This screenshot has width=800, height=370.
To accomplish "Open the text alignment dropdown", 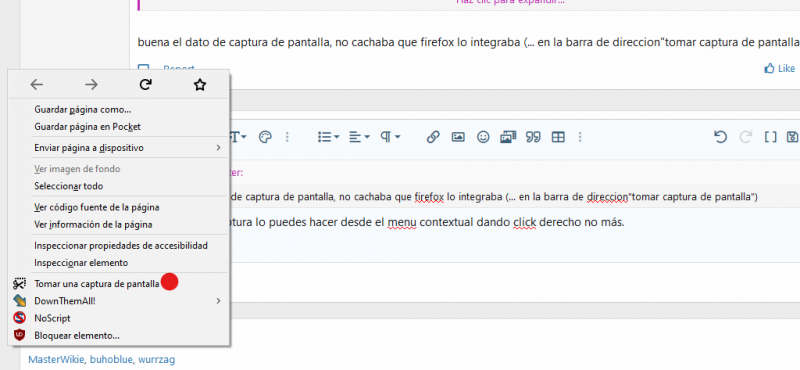I will pyautogui.click(x=360, y=137).
